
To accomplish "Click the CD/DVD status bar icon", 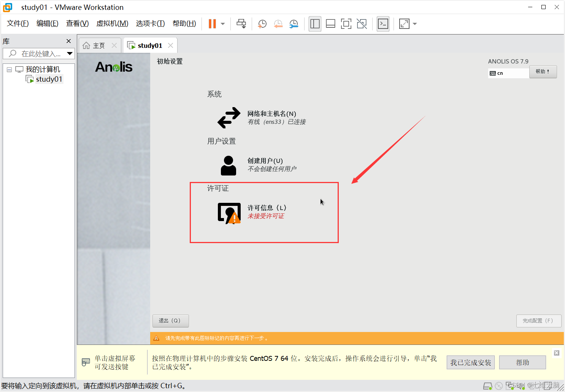I will [x=499, y=386].
